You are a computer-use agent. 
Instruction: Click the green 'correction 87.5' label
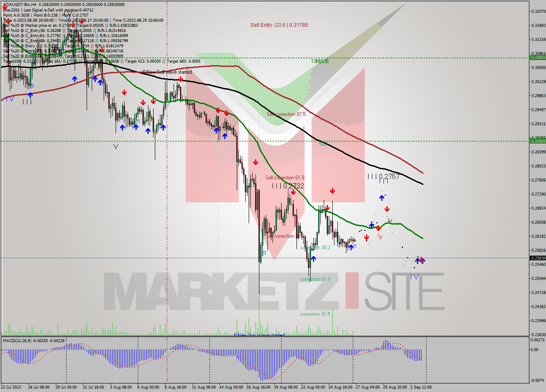315,314
